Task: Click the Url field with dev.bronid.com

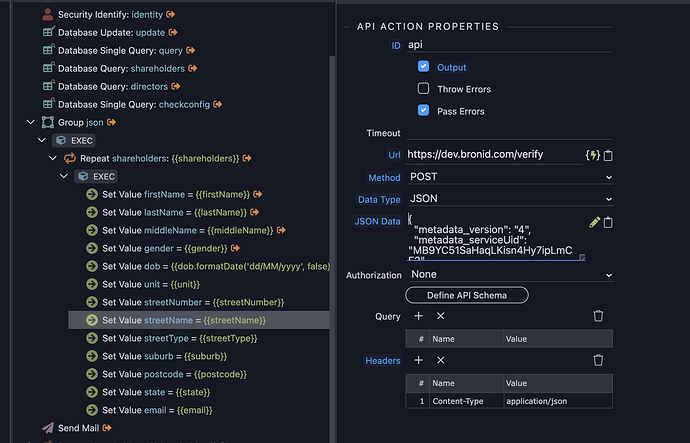Action: (494, 155)
